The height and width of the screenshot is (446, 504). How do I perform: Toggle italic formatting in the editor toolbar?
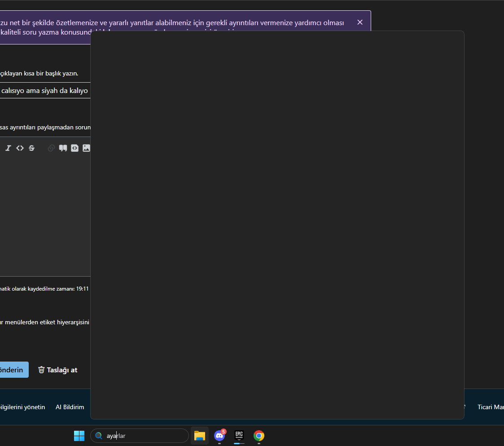[x=9, y=148]
